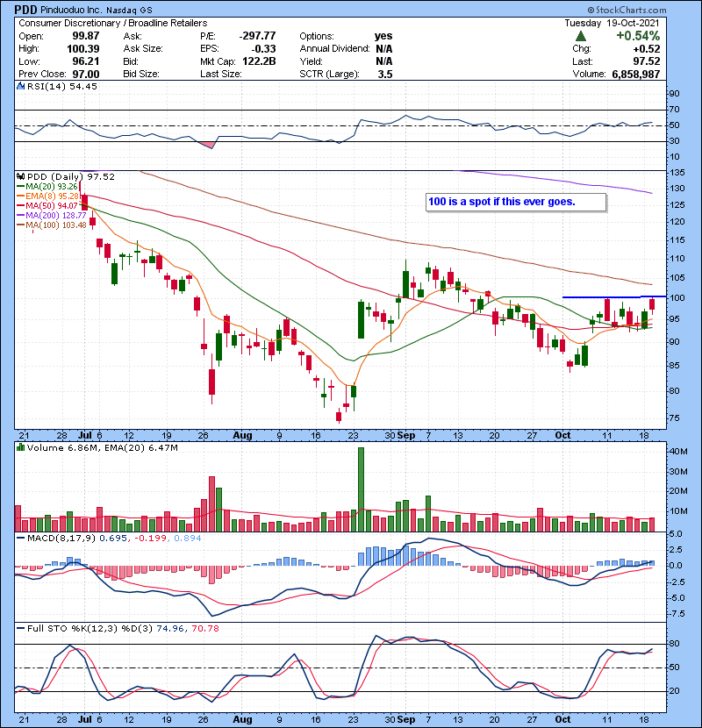Click the Volume value 6,858,987
Screen dimensions: 702x728
click(636, 74)
